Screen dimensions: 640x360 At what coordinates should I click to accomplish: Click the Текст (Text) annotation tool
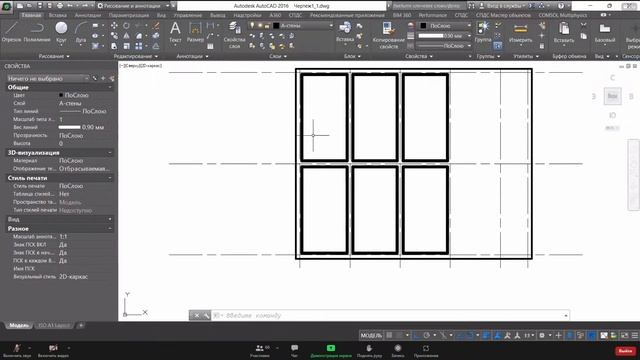point(175,32)
